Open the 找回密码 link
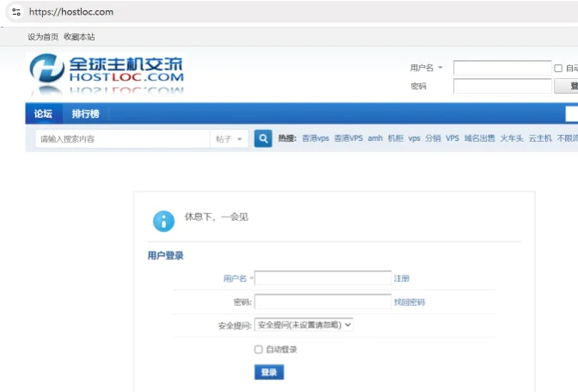The image size is (578, 392). (409, 302)
